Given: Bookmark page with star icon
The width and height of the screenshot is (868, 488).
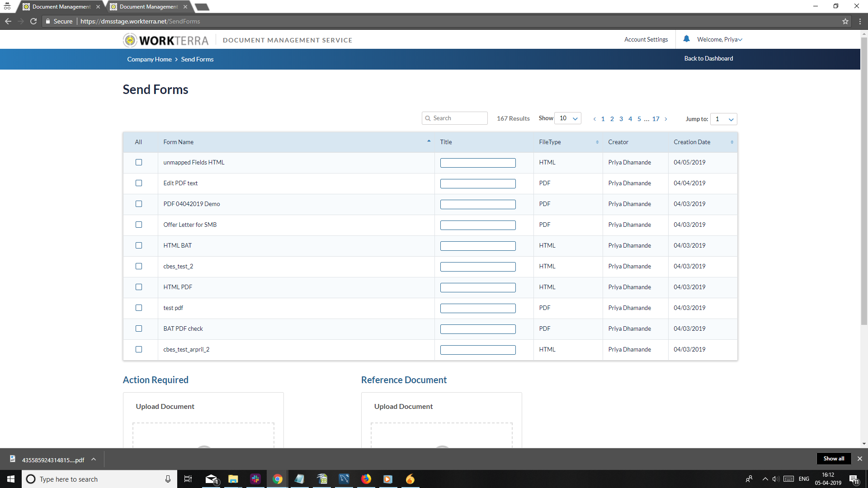Looking at the screenshot, I should (x=845, y=21).
